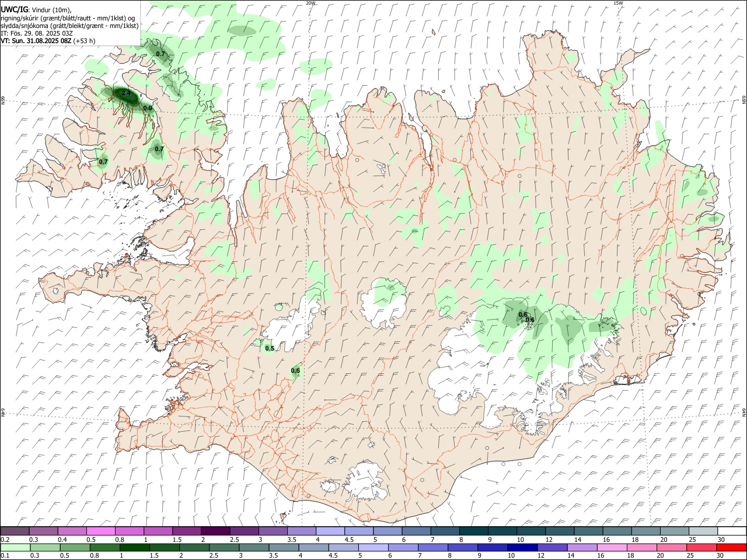Click the 0.5 precipitation value on map

(x=270, y=348)
